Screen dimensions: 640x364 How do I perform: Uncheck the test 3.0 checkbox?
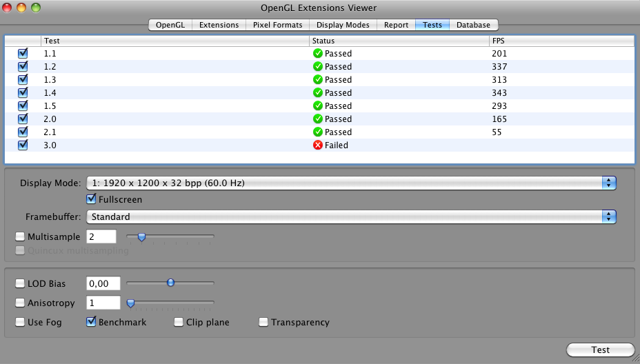[x=23, y=145]
